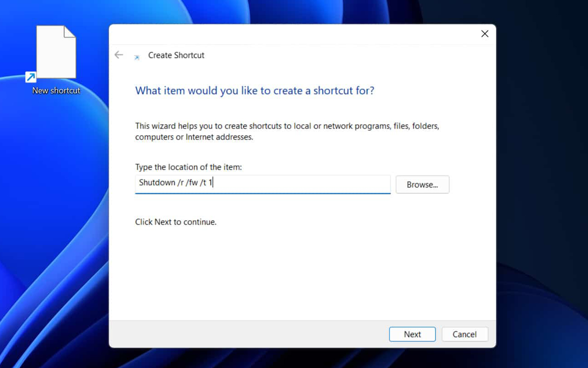588x368 pixels.
Task: Click the small blue shortcut badge beside Create Shortcut
Action: tap(136, 57)
